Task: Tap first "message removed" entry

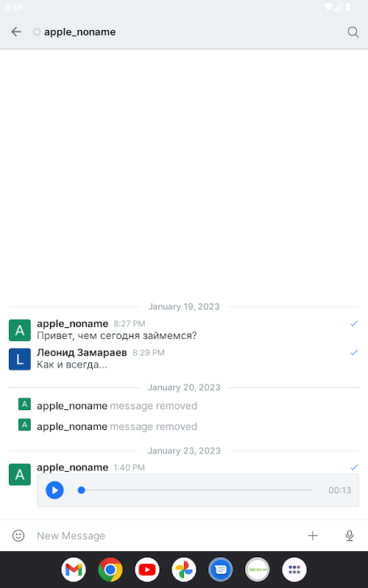Action: click(117, 406)
